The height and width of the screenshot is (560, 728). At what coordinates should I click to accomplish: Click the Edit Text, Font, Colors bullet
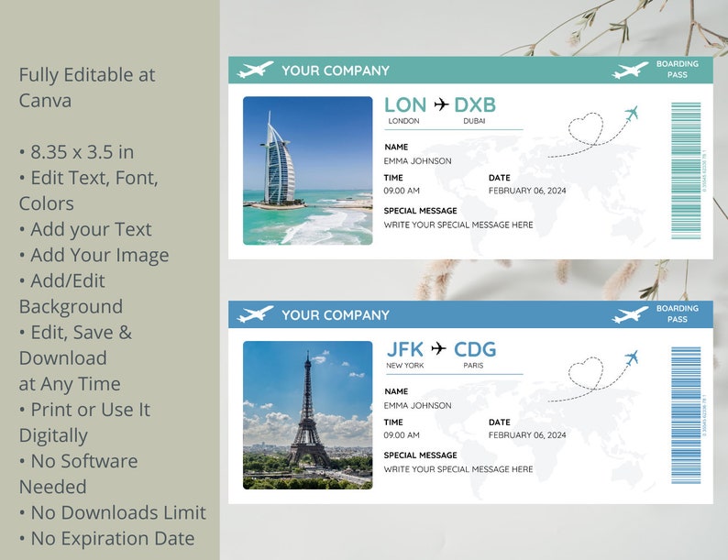click(89, 191)
